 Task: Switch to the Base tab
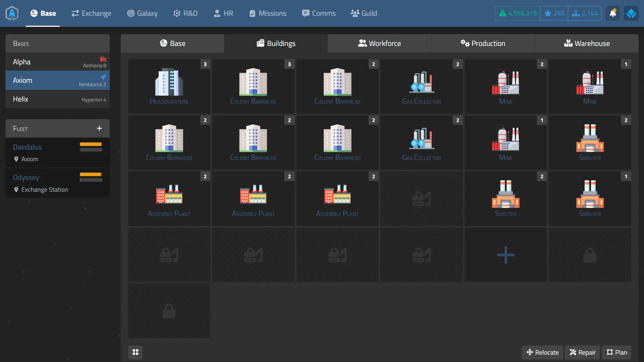point(172,43)
